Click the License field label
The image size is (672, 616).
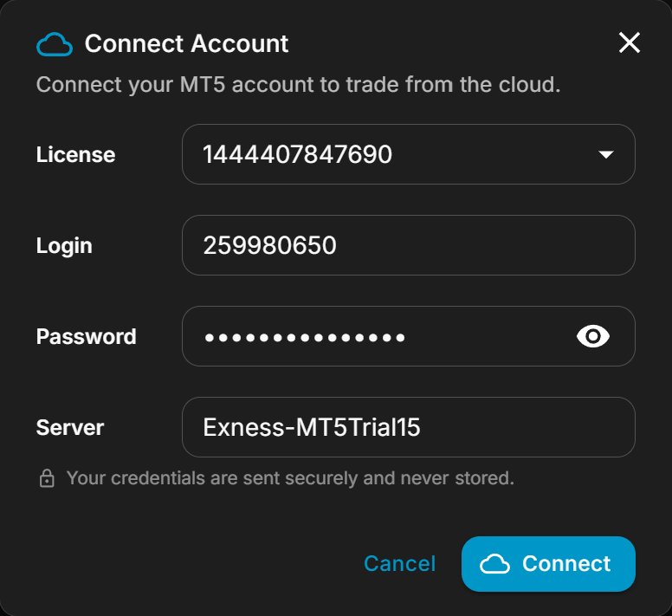point(75,155)
